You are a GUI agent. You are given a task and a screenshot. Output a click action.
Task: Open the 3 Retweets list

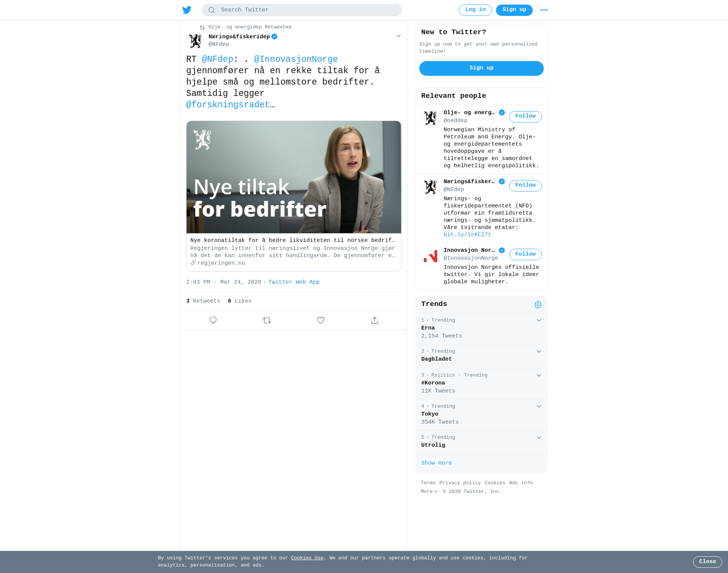coord(203,301)
